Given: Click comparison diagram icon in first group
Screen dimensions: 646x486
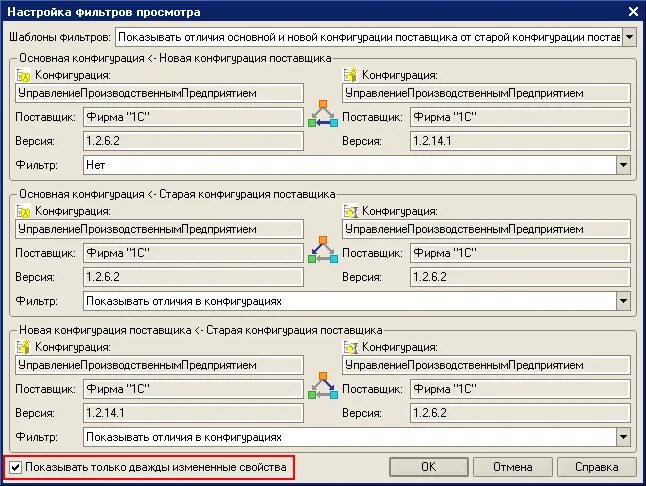Looking at the screenshot, I should click(323, 114).
